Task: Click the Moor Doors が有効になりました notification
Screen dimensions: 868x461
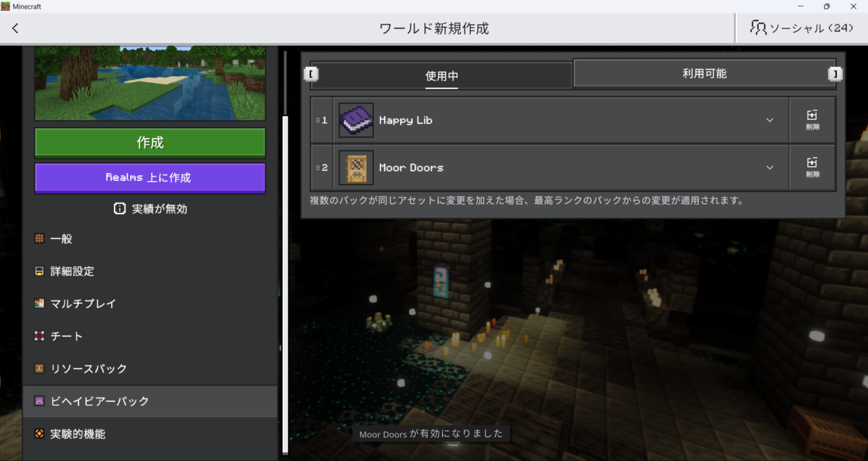Action: [431, 434]
